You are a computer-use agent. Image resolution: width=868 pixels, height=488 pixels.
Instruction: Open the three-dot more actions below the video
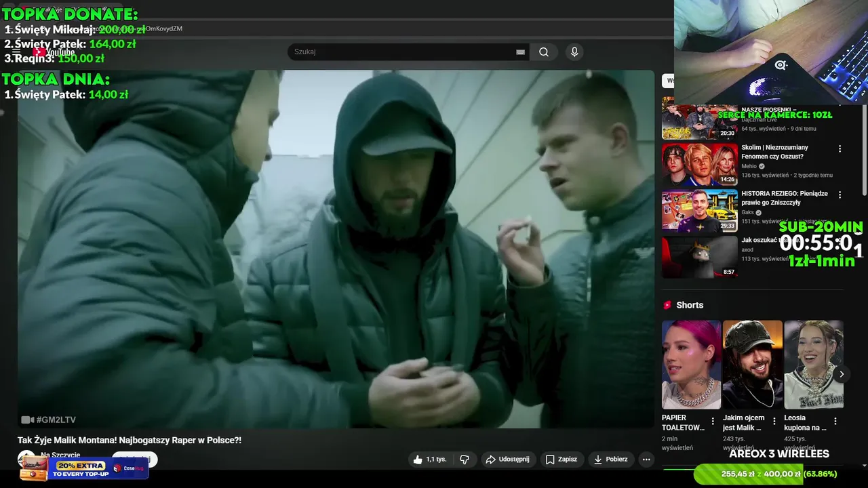click(646, 460)
